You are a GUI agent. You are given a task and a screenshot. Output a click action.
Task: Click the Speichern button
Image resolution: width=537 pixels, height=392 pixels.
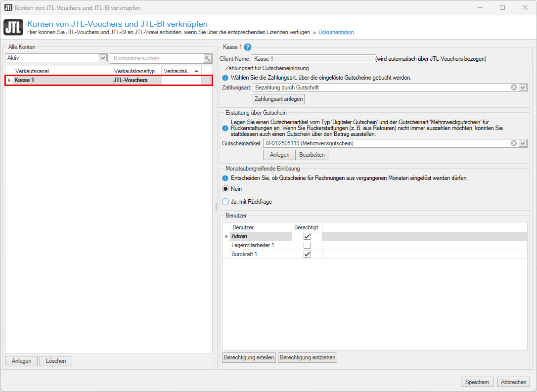pos(477,382)
